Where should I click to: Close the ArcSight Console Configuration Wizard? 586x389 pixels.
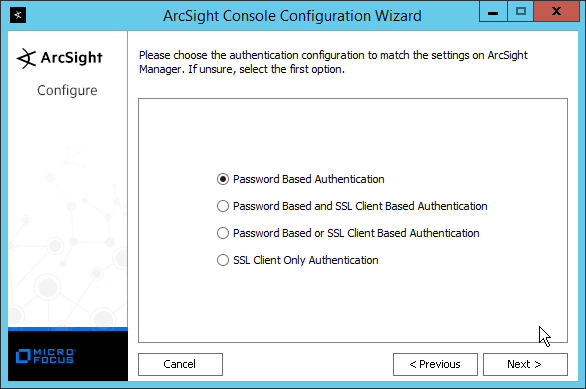556,12
